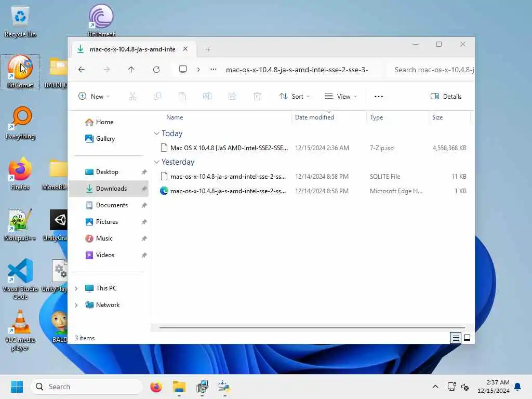This screenshot has height=399, width=532.
Task: Click the Search mac-os-x-10.4.8 box
Action: (x=432, y=70)
